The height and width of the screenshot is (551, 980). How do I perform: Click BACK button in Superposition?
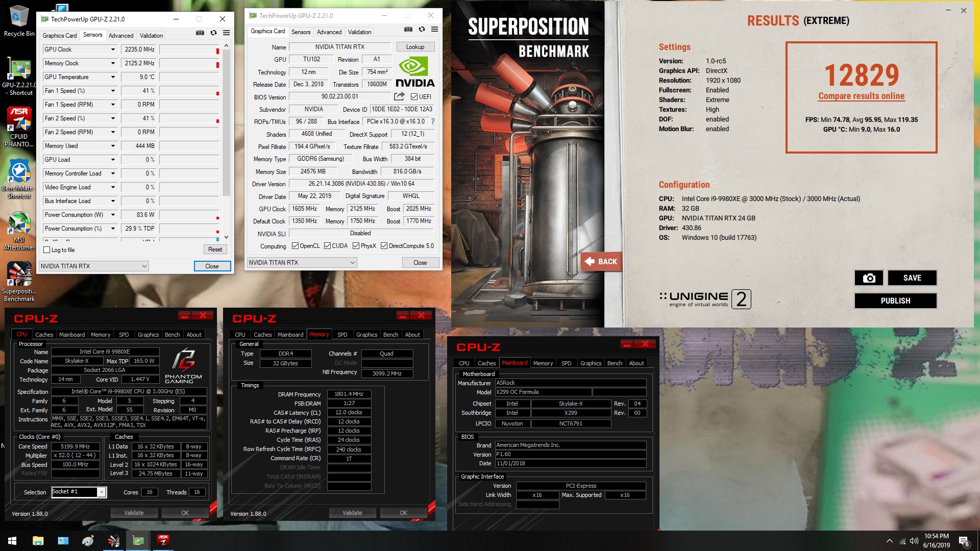(x=601, y=261)
